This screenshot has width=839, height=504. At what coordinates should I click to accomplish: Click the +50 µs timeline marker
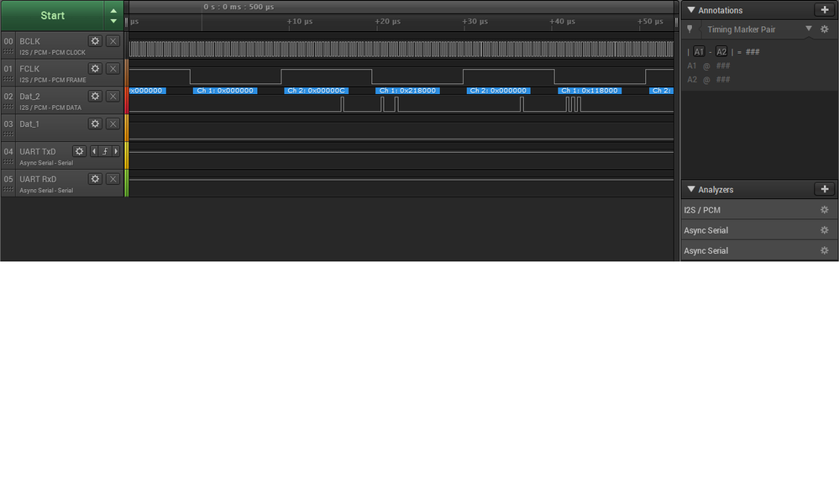point(650,21)
